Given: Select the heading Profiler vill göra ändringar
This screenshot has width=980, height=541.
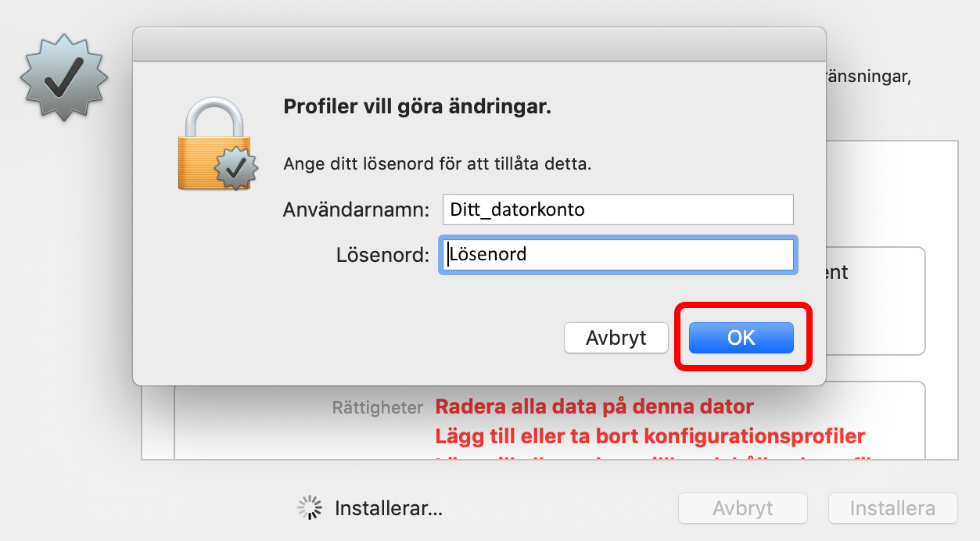Looking at the screenshot, I should tap(417, 106).
